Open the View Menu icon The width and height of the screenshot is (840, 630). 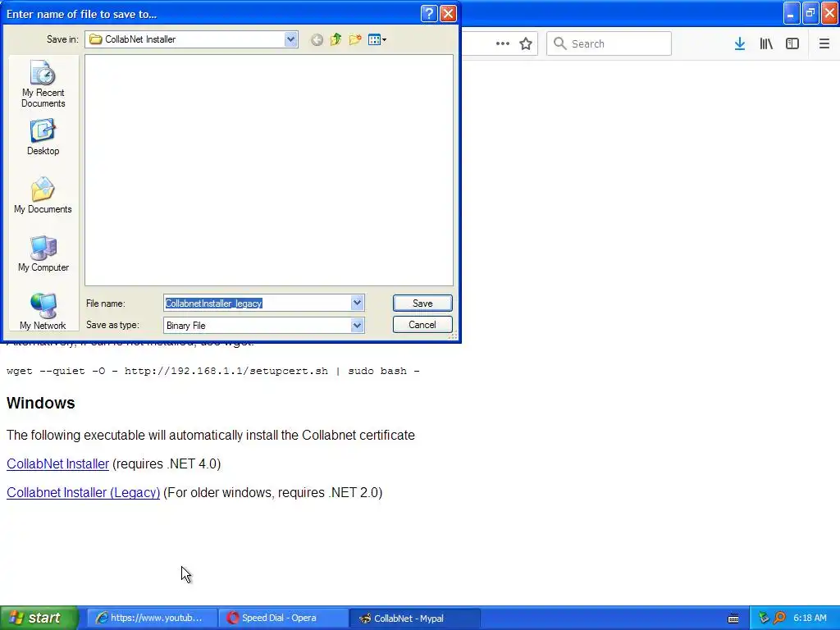click(x=377, y=39)
